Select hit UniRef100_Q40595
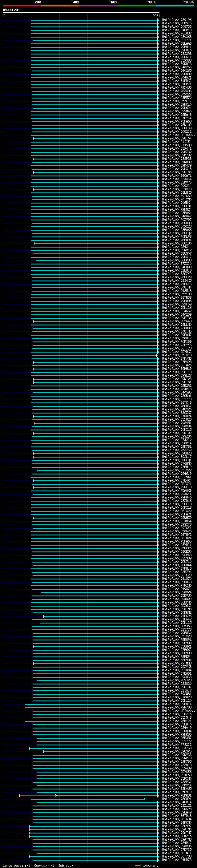This screenshot has width=197, height=868. pyautogui.click(x=177, y=392)
